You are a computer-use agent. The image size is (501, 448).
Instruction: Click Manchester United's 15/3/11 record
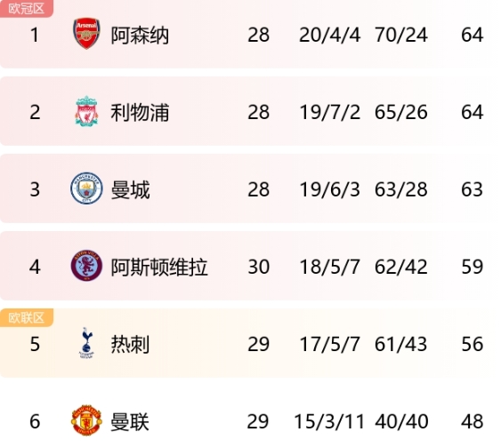coord(329,421)
